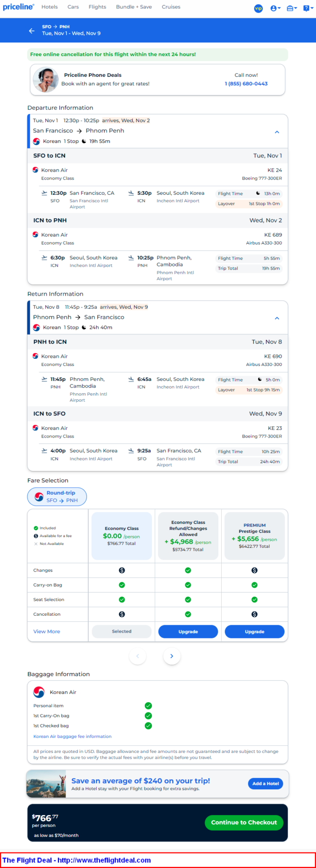Click the 'KE 689' flight number

(273, 235)
